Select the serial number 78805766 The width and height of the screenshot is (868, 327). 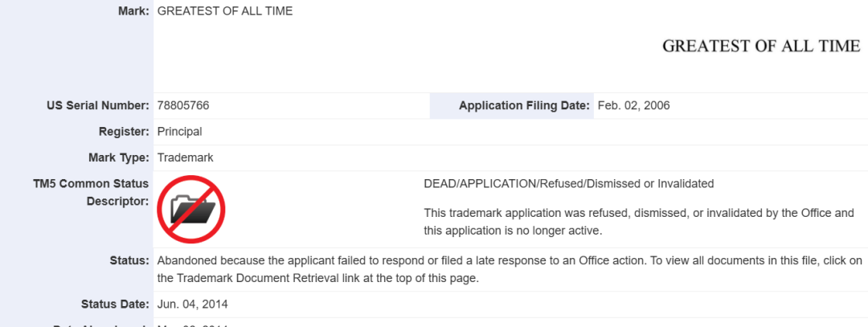tap(184, 105)
